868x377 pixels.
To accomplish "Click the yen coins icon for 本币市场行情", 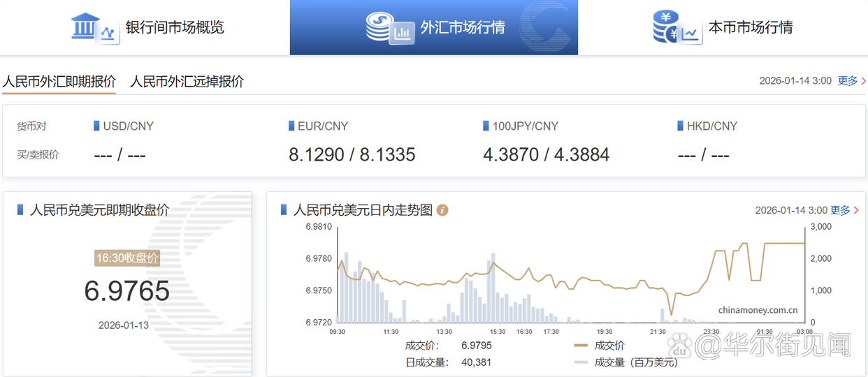I will click(x=676, y=27).
